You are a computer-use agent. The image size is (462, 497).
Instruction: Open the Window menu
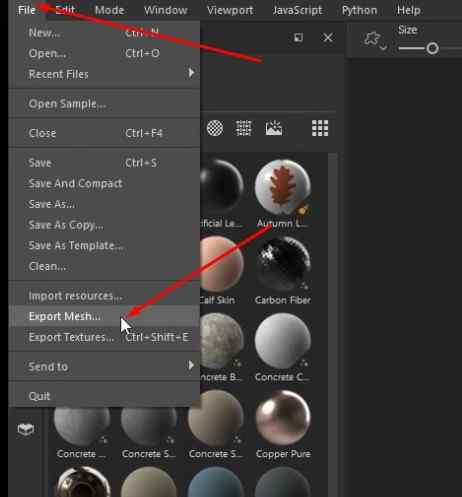coord(165,10)
